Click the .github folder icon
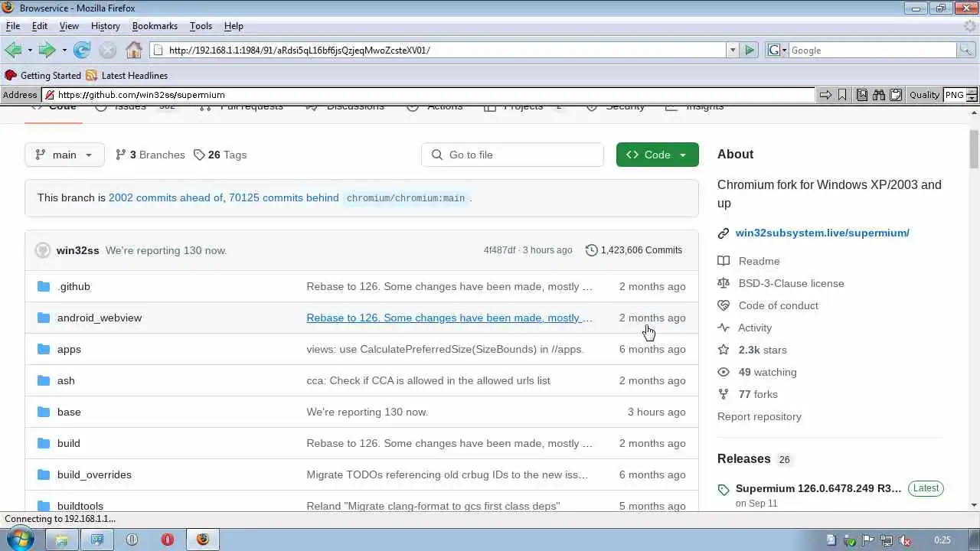This screenshot has height=551, width=980. (x=44, y=286)
